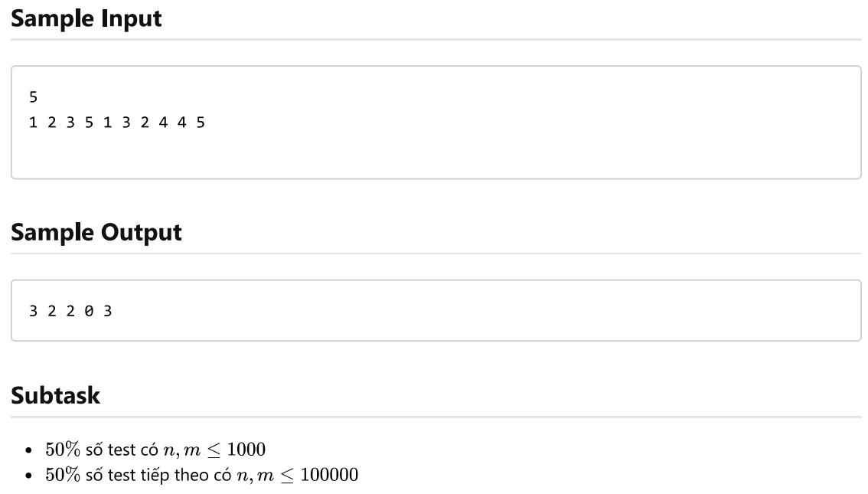Click the number 5 on first input line

[x=33, y=97]
